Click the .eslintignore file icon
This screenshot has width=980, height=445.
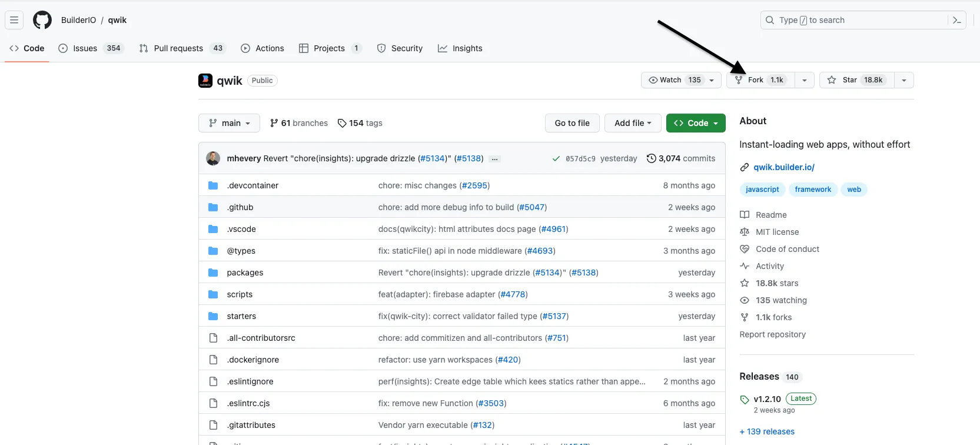[x=213, y=381]
